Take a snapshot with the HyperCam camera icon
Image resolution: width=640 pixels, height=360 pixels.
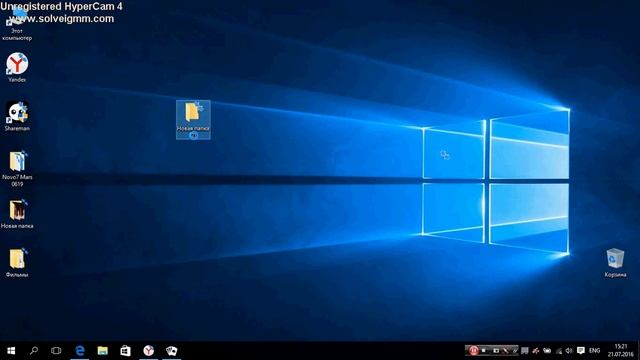coord(496,350)
